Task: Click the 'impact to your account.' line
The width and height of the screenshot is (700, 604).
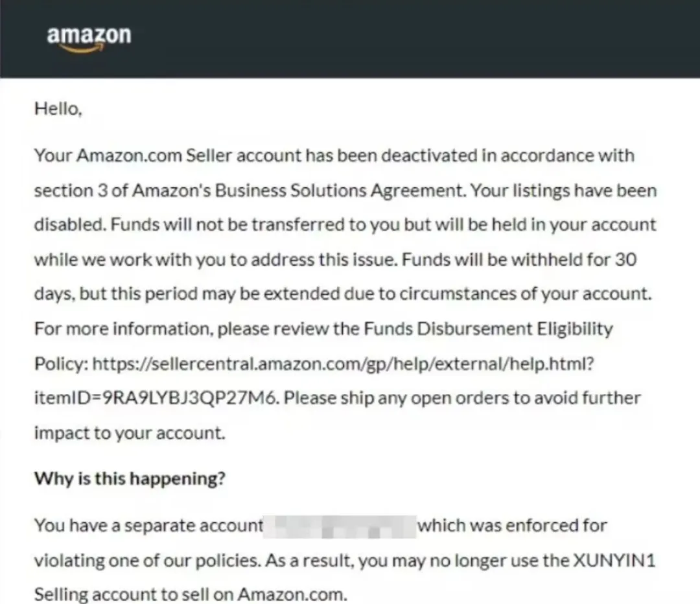Action: coord(130,433)
